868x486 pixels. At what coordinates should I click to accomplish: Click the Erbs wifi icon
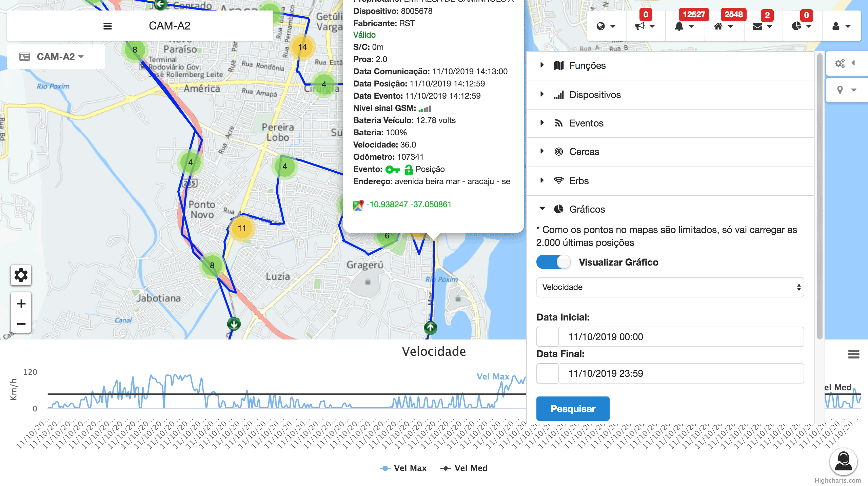[x=559, y=180]
